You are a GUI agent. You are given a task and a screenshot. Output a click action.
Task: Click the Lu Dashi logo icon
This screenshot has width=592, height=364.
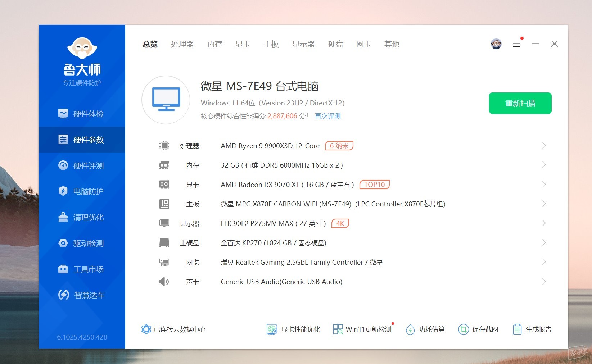82,48
